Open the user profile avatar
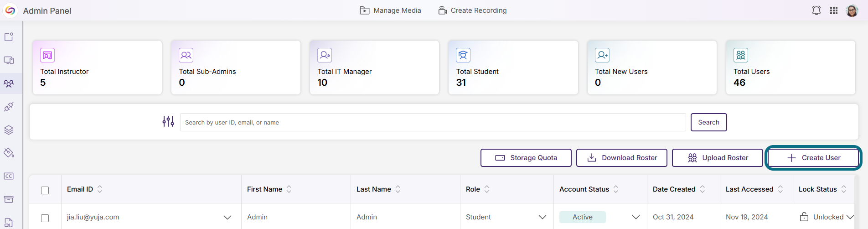This screenshot has width=868, height=229. [852, 10]
